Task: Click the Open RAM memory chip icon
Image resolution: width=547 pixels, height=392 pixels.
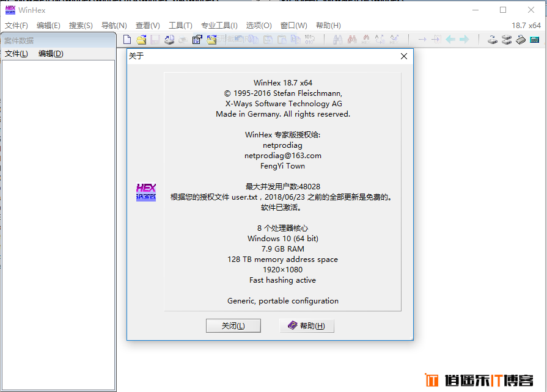Action: tap(521, 40)
